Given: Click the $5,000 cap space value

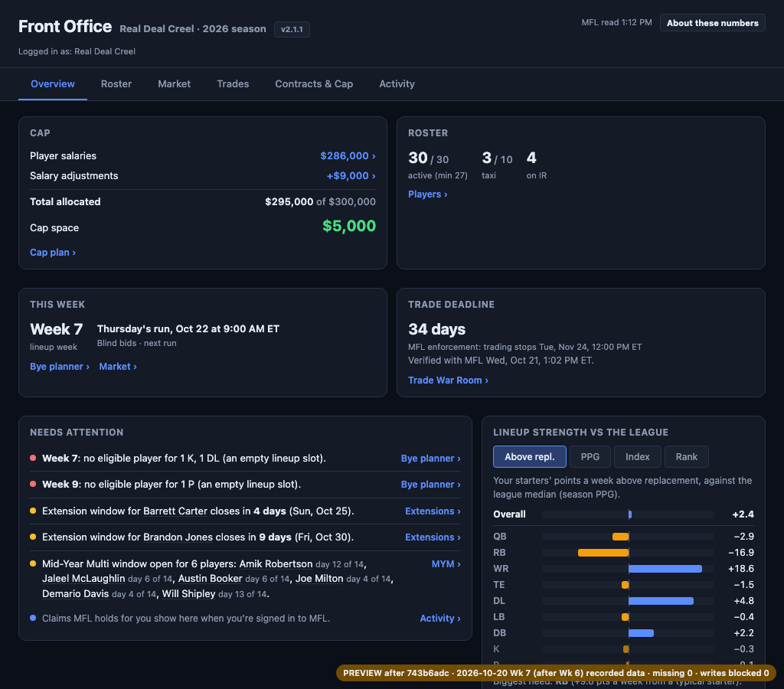Looking at the screenshot, I should [349, 226].
